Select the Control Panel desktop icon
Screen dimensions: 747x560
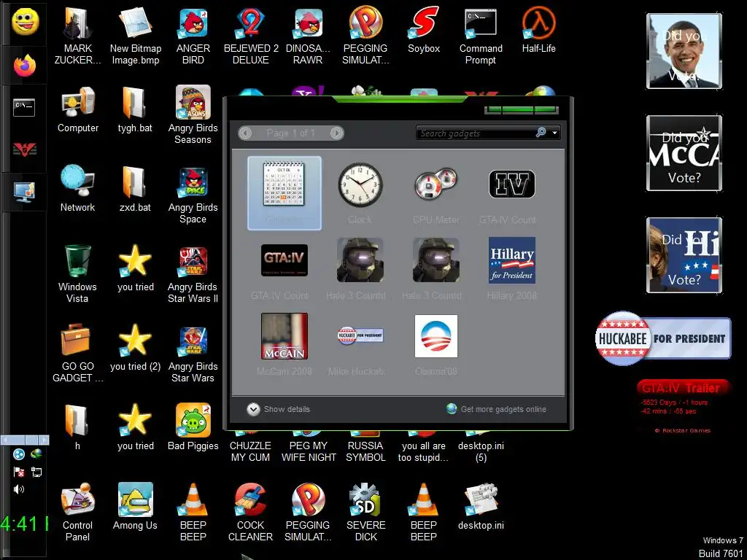[77, 513]
